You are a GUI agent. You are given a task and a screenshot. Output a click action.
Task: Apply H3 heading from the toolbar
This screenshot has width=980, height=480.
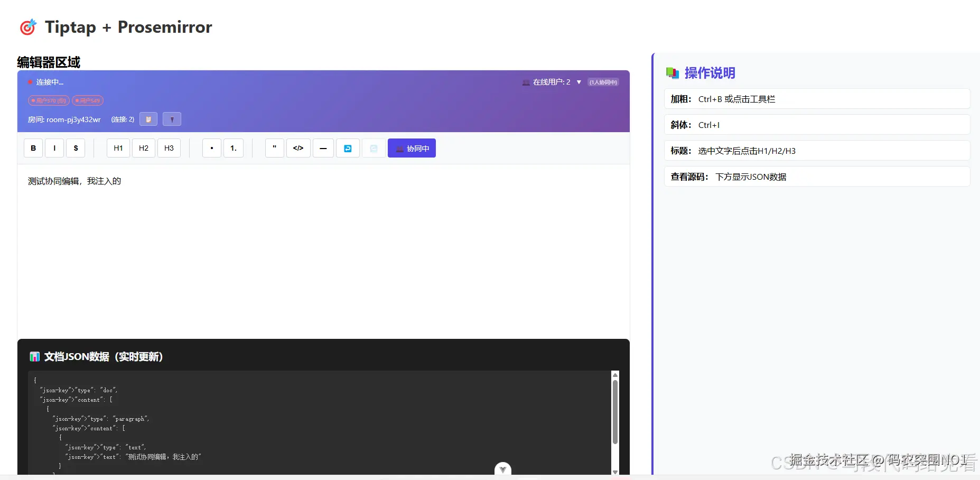169,148
